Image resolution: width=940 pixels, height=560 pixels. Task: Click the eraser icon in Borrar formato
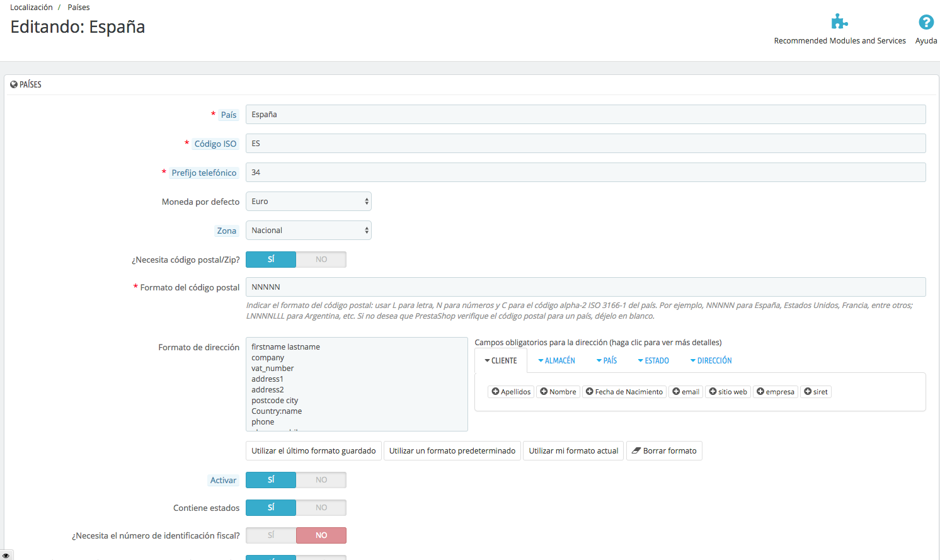coord(636,451)
